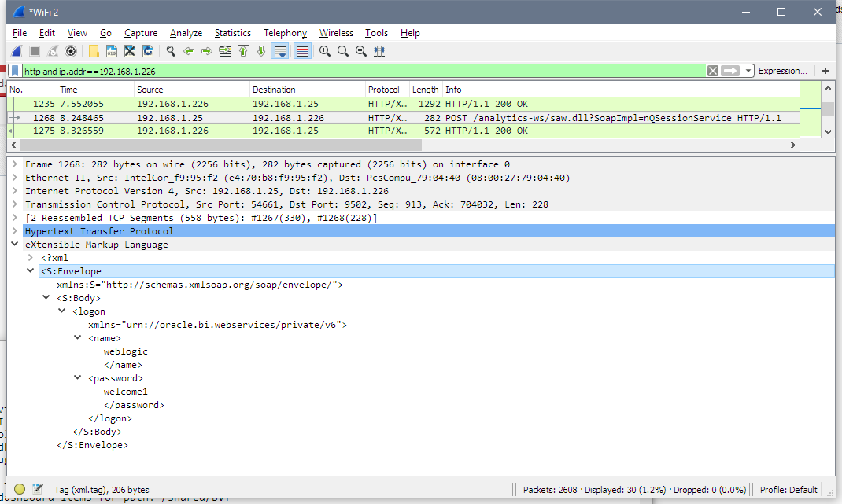Viewport: 842px width, 504px height.
Task: Open the Expression… filter builder
Action: click(782, 71)
